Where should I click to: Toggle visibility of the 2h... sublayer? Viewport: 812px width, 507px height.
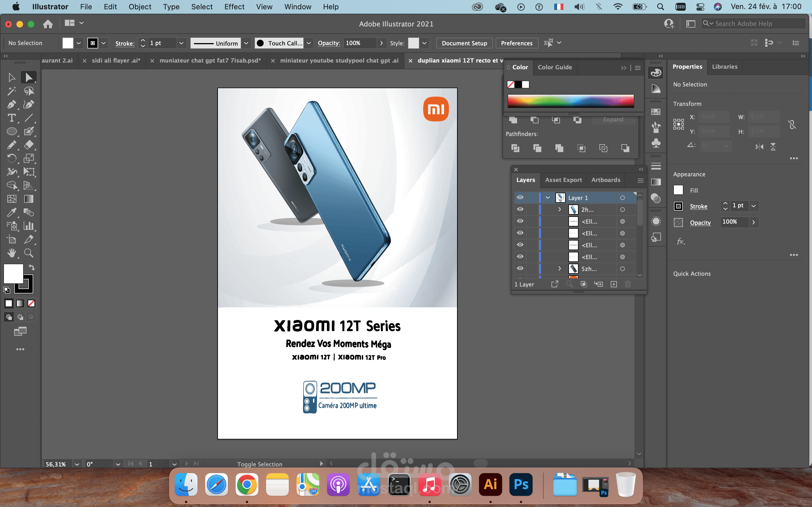click(x=520, y=209)
